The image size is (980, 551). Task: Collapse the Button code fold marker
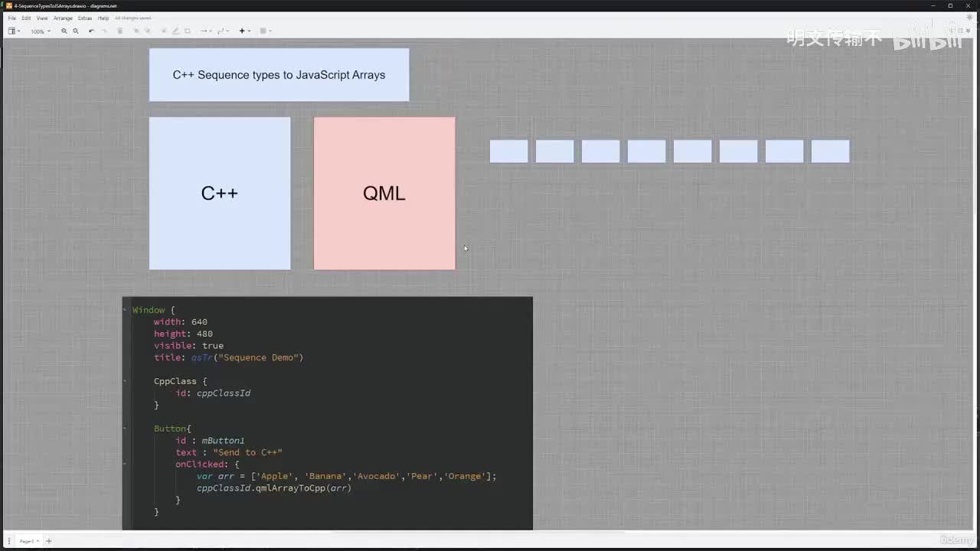(125, 429)
